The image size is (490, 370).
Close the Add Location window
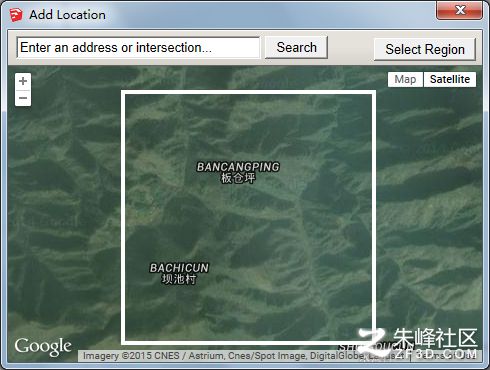pos(459,10)
